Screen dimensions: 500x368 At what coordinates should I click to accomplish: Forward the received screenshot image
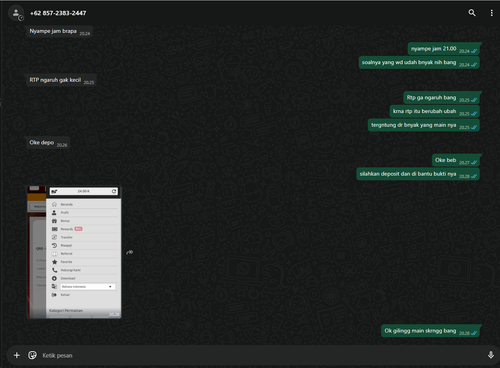click(130, 252)
